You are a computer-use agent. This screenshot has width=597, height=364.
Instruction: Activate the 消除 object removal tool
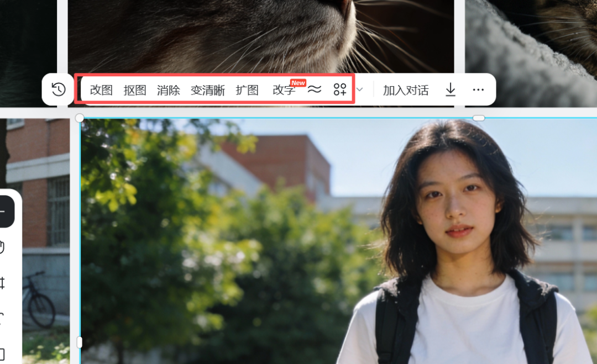pos(168,90)
